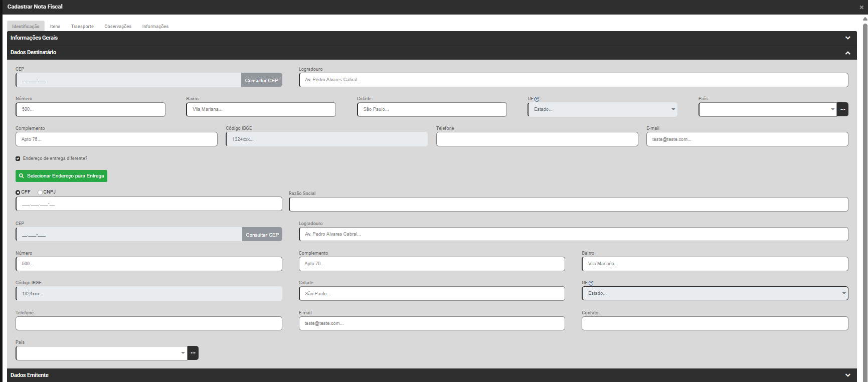Viewport: 868px width, 382px height.
Task: Switch to the Itens tab
Action: (x=55, y=27)
